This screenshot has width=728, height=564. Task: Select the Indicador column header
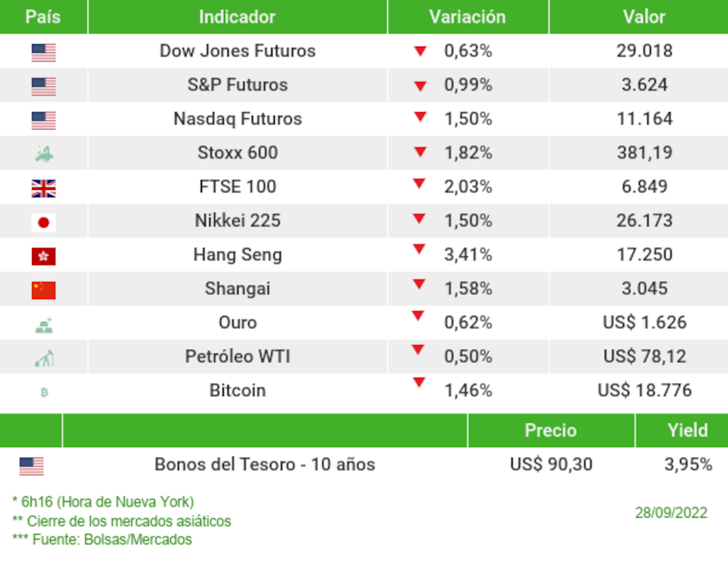pyautogui.click(x=237, y=17)
